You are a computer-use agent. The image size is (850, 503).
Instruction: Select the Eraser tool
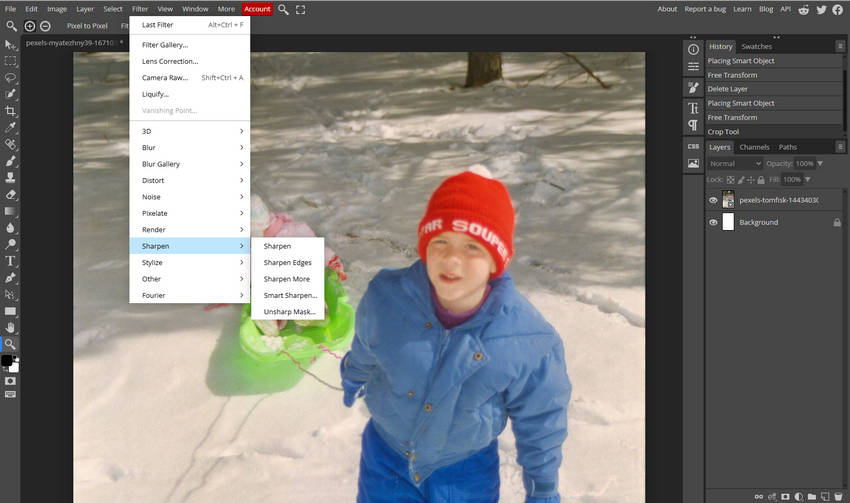10,194
